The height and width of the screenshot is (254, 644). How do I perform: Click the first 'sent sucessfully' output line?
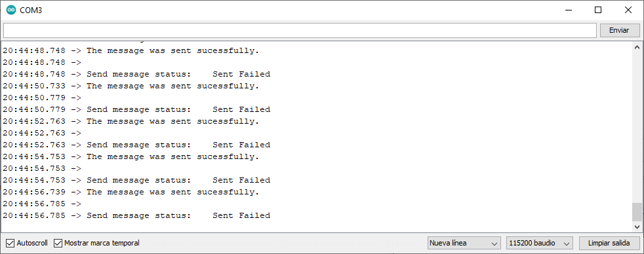131,51
